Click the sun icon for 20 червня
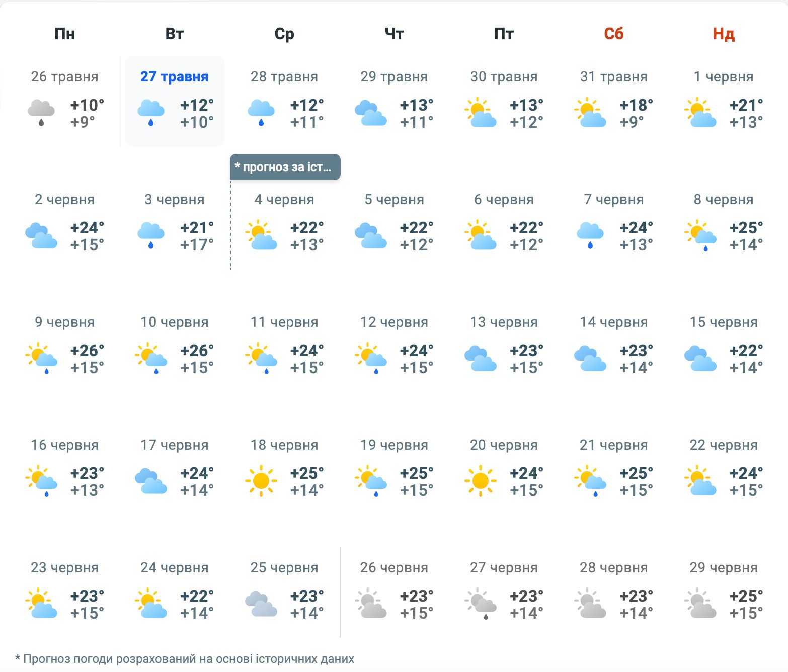 tap(481, 481)
